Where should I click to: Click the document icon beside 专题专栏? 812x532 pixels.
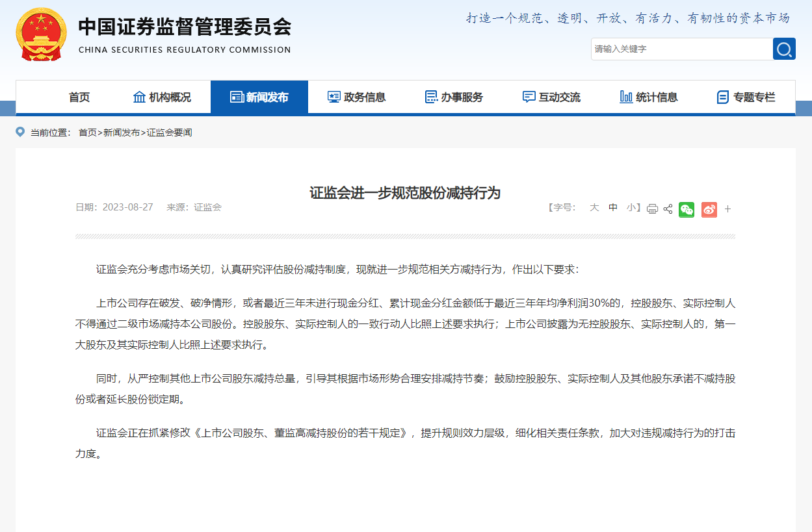click(x=723, y=97)
